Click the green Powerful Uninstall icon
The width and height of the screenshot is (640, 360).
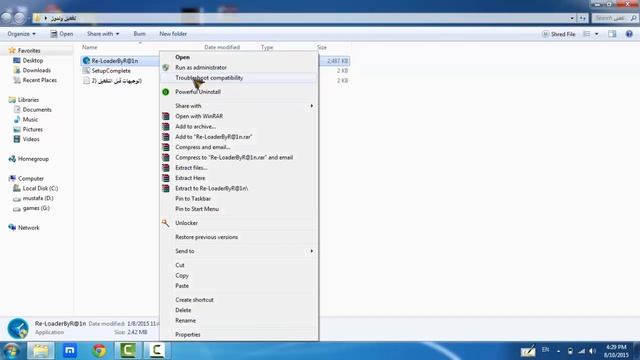[x=166, y=92]
